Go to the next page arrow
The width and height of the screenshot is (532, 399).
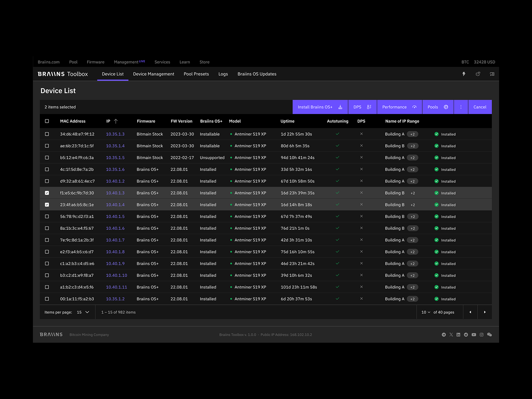[x=485, y=312]
